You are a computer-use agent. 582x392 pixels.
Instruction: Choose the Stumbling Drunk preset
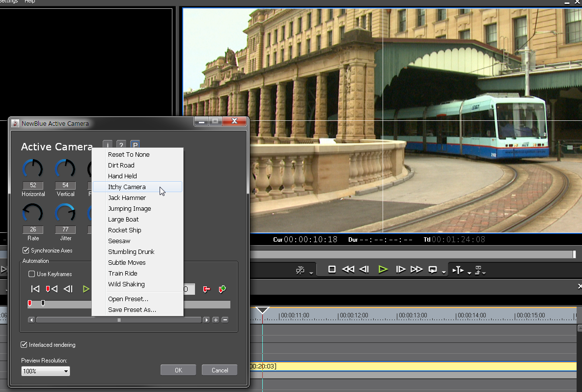(138, 252)
